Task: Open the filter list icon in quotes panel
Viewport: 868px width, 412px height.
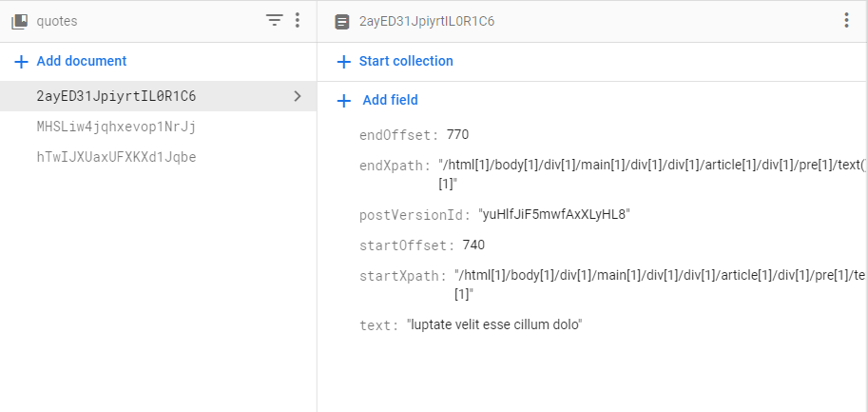Action: pyautogui.click(x=275, y=21)
